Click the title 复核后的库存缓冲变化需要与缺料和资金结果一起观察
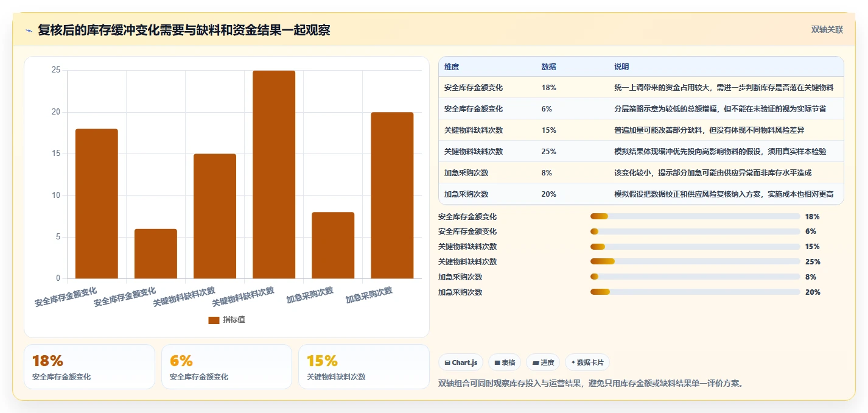The height and width of the screenshot is (413, 868). click(x=184, y=30)
